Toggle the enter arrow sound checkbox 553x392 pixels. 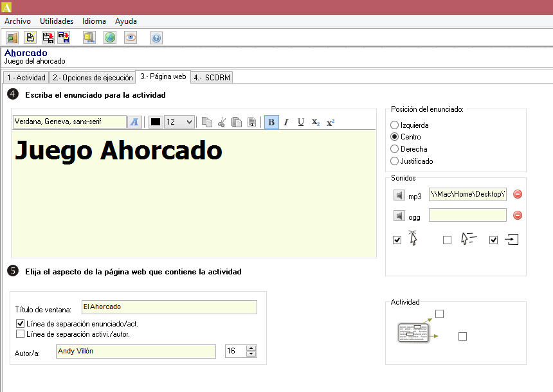click(x=493, y=240)
